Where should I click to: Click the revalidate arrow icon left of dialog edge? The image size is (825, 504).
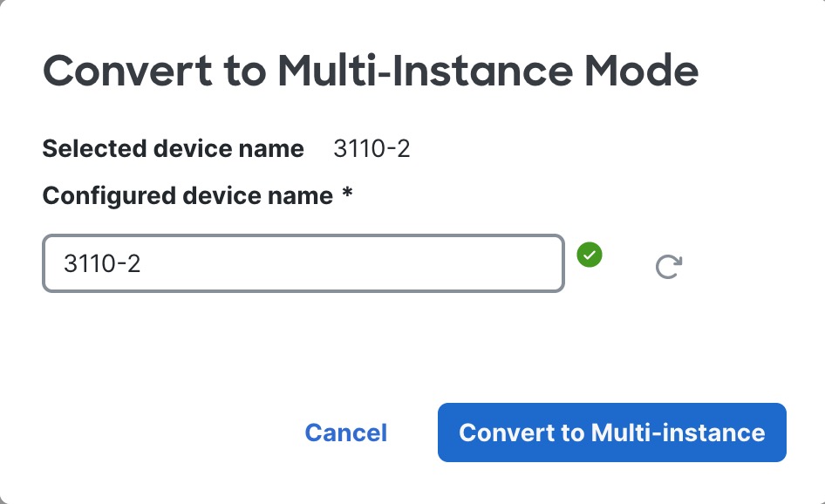[668, 266]
